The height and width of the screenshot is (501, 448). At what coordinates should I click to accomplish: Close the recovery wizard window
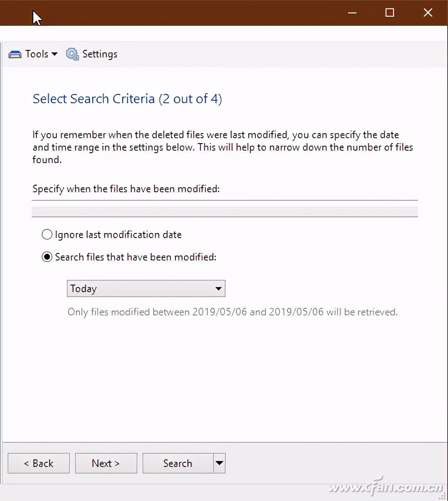click(x=428, y=13)
